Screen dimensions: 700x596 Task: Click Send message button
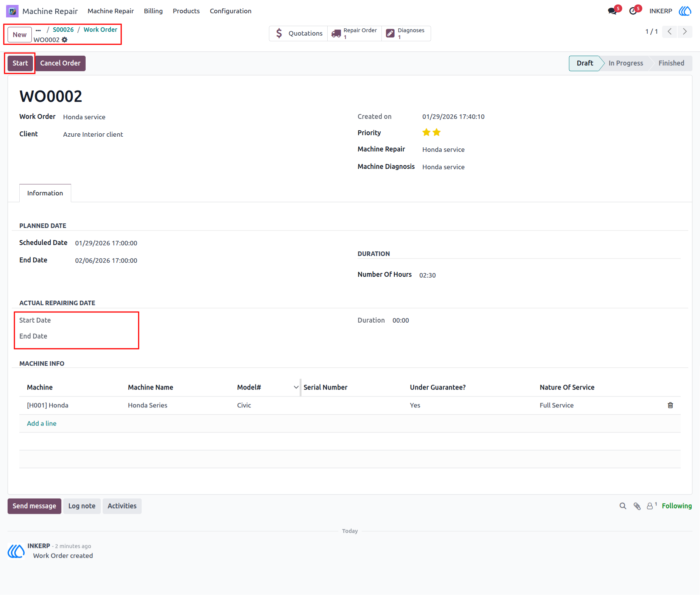tap(34, 506)
